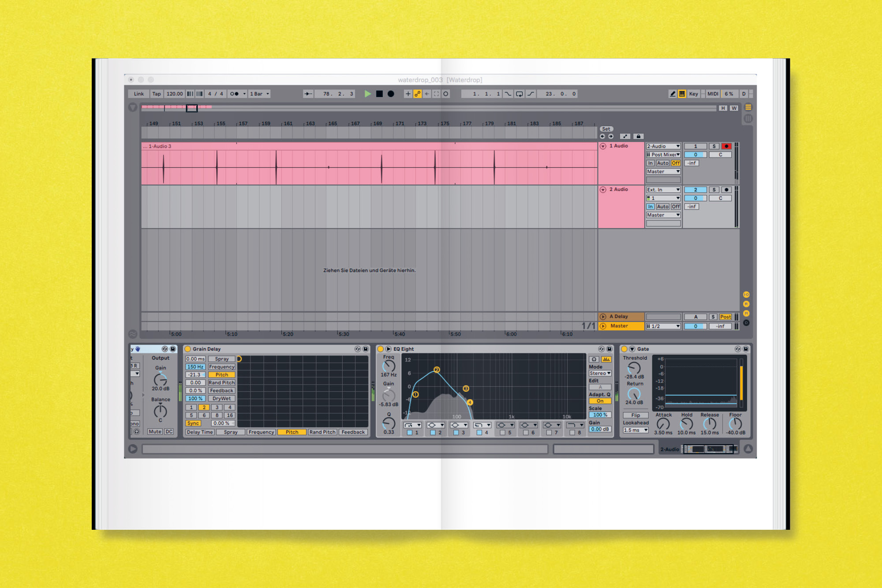882x588 pixels.
Task: Adjust the Gate Threshold knob
Action: (x=634, y=367)
